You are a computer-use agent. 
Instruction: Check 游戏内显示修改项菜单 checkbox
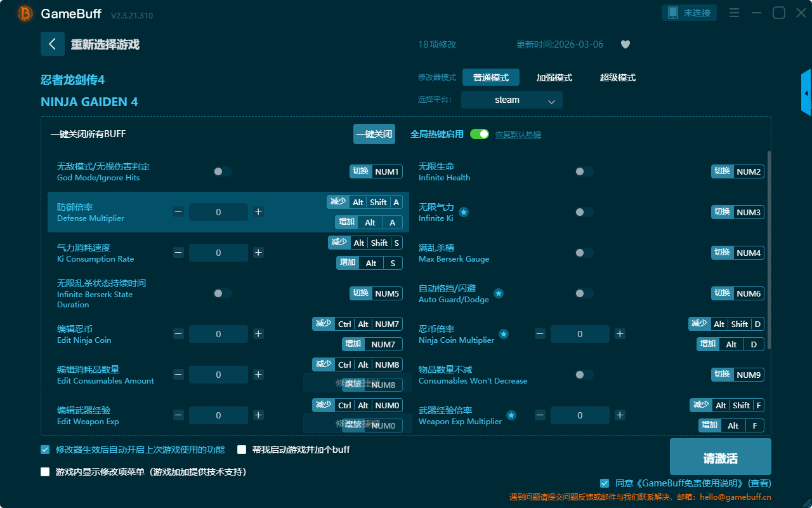tap(45, 472)
